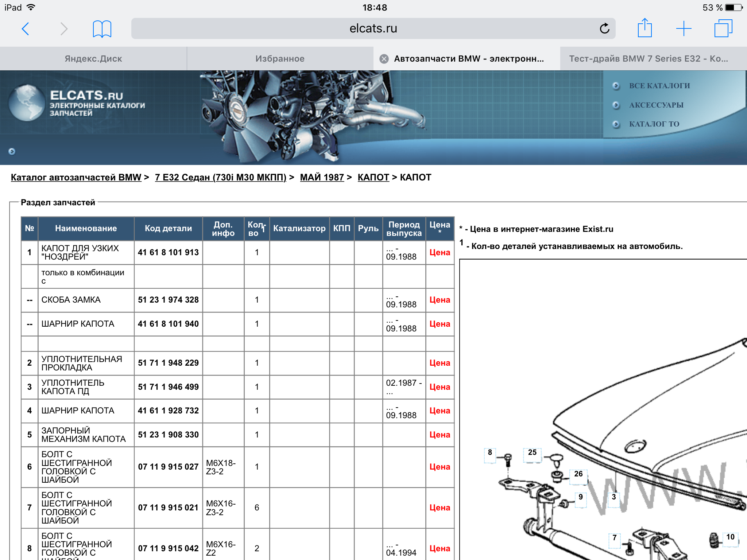The image size is (747, 560).
Task: Click Цена for part 07 11 9 915 027
Action: coord(440,467)
